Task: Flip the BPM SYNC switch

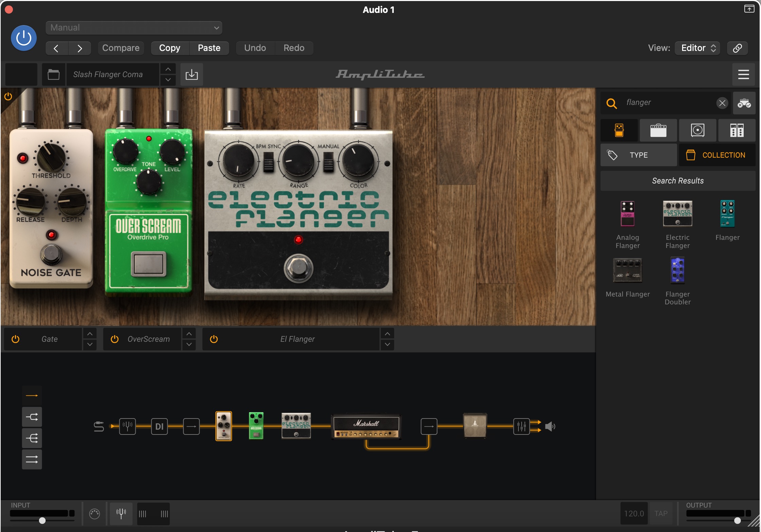Action: [x=269, y=162]
